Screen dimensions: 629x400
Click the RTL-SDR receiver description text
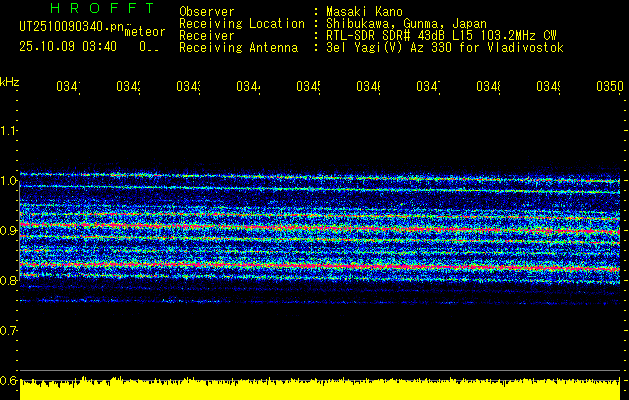click(442, 36)
